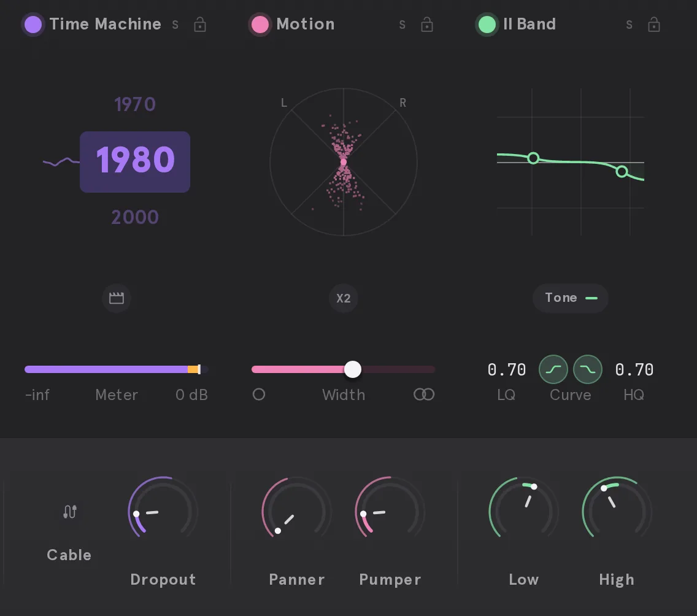This screenshot has height=616, width=697.
Task: Click the Tone button
Action: pos(571,298)
